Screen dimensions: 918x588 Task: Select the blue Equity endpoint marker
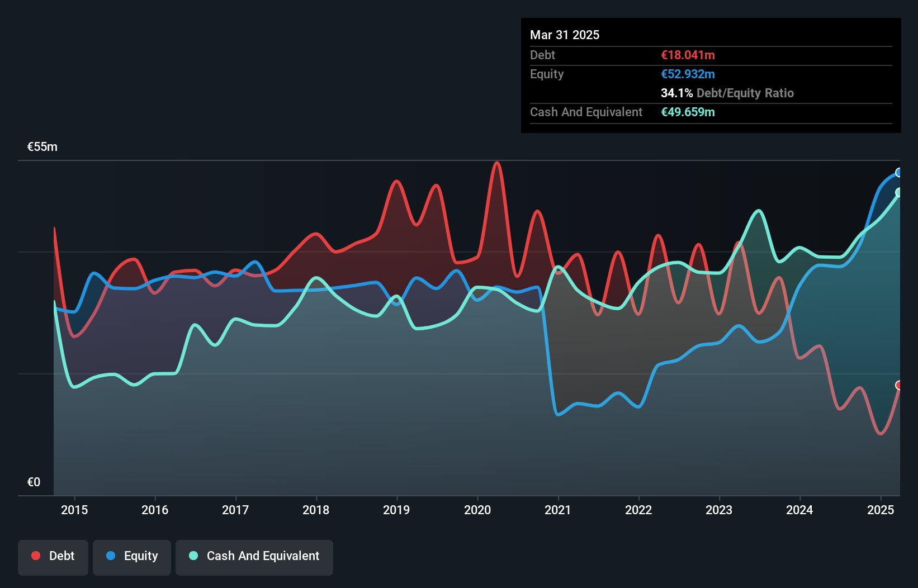tap(900, 173)
